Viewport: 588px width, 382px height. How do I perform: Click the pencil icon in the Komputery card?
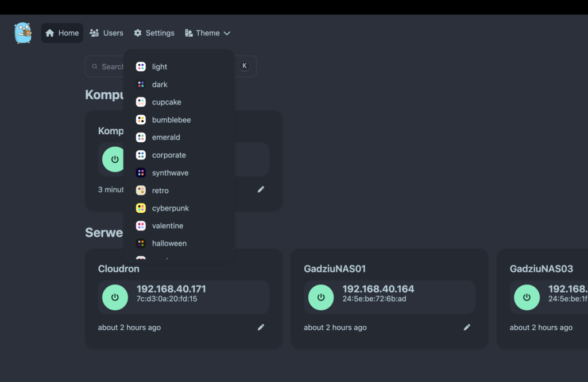coord(261,189)
